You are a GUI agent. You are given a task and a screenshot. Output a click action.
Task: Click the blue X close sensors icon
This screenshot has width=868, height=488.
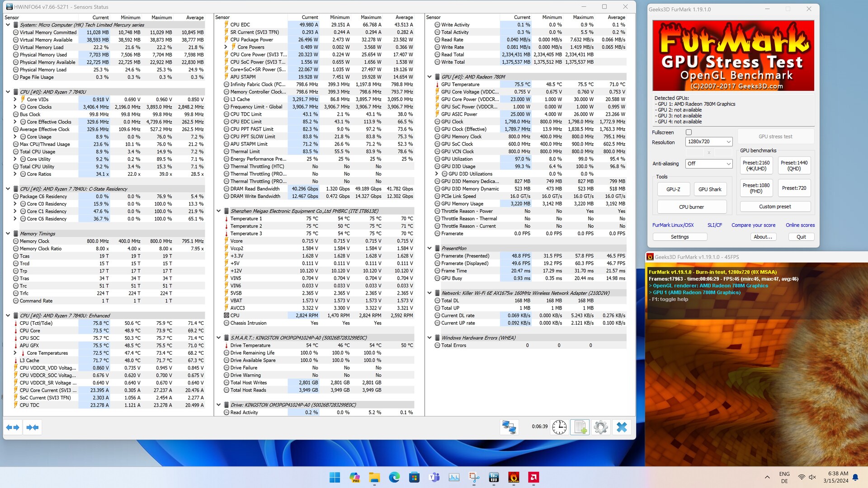click(x=622, y=427)
